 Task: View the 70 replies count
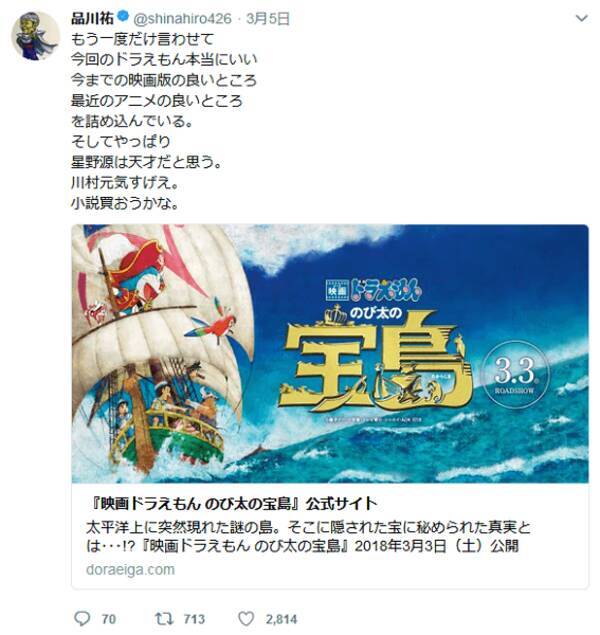pyautogui.click(x=109, y=619)
